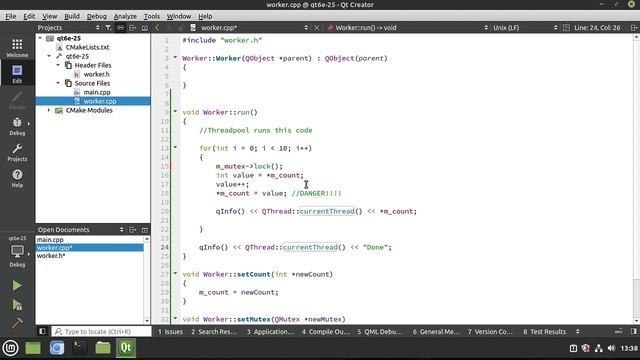Image resolution: width=640 pixels, height=360 pixels.
Task: Open the qt6e-25 kit selector
Action: (17, 252)
